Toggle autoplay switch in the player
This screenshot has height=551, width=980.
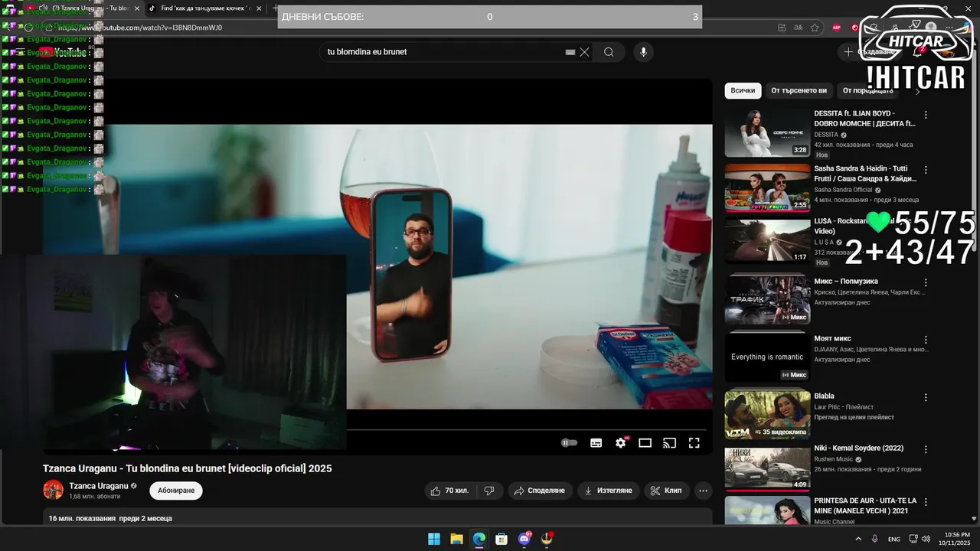pyautogui.click(x=569, y=443)
